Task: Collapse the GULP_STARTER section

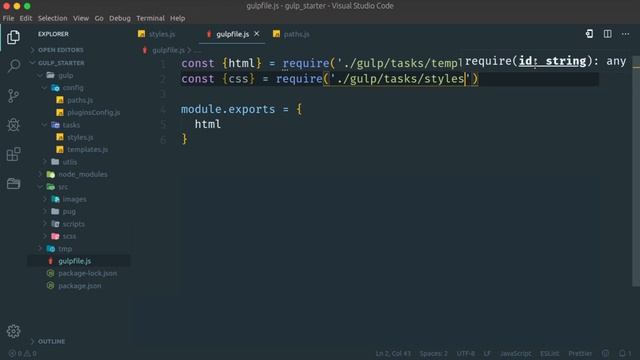Action: click(x=61, y=63)
